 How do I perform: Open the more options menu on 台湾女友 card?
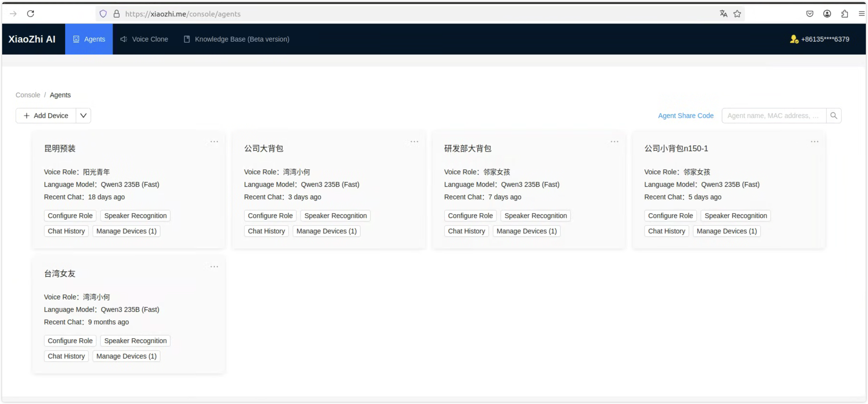(214, 266)
